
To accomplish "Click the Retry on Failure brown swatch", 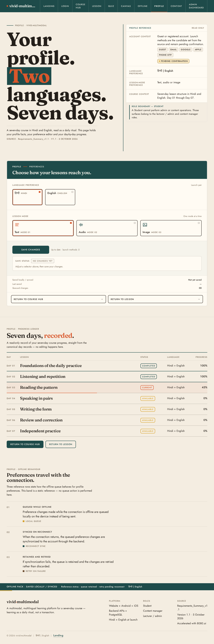I will (x=23, y=571).
